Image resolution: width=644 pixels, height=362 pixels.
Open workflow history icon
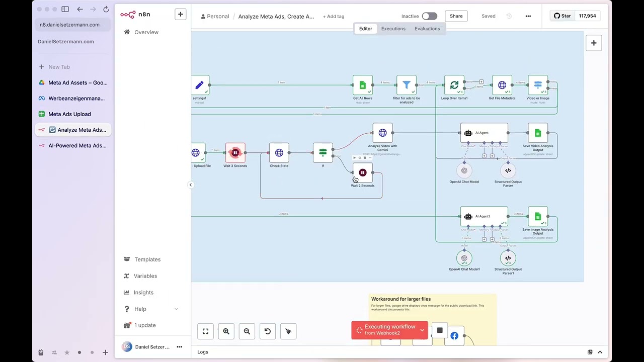coord(509,16)
